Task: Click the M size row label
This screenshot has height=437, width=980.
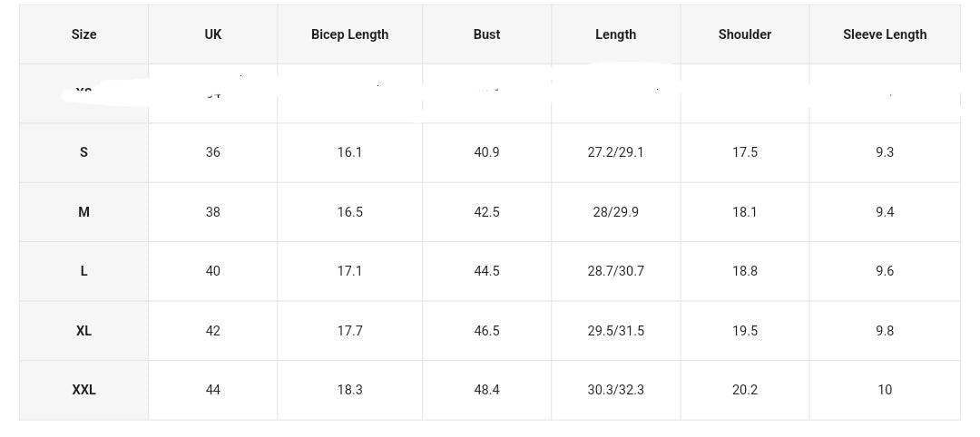Action: point(83,212)
